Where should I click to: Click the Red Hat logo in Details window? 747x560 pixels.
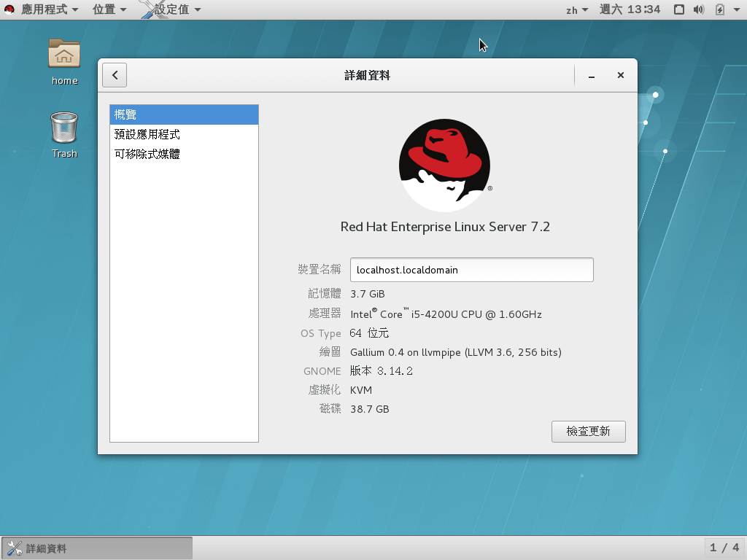(444, 164)
